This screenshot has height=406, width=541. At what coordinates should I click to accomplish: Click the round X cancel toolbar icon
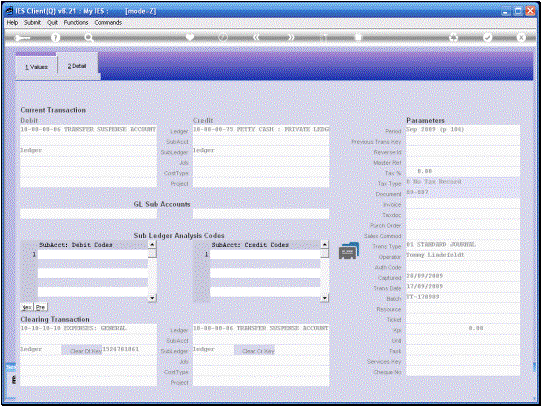521,37
